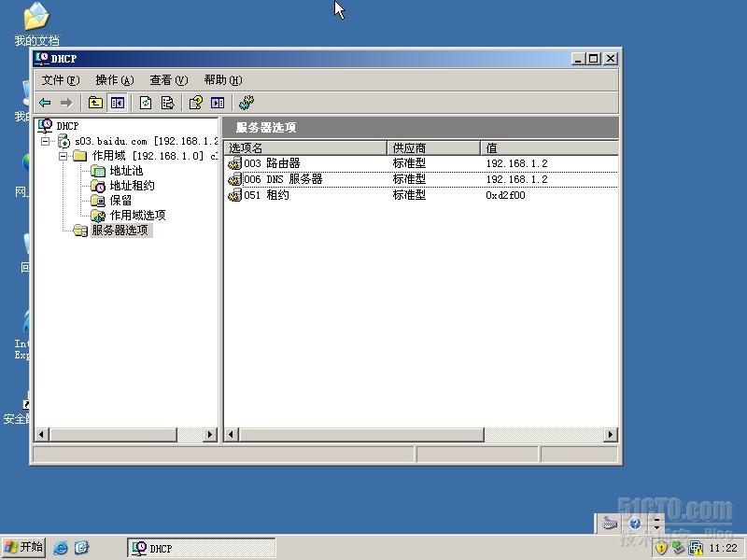Click the tree pane horizontal scrollbar thumb
747x560 pixels.
click(x=113, y=434)
